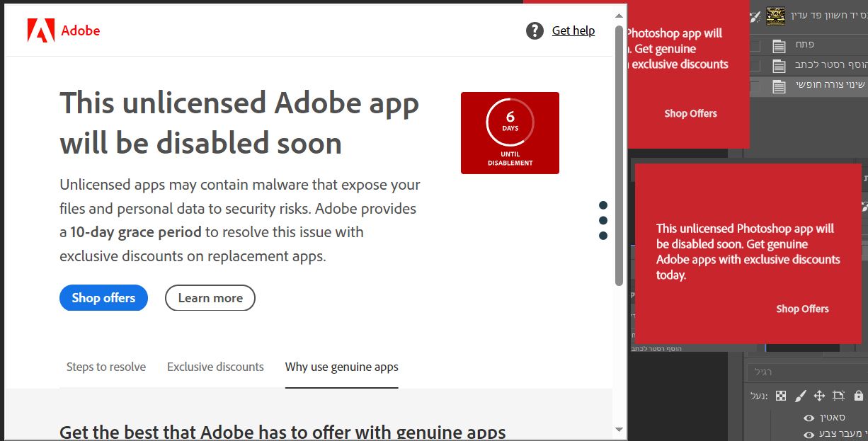
Task: Click the document icon of the פתח history state
Action: click(779, 46)
